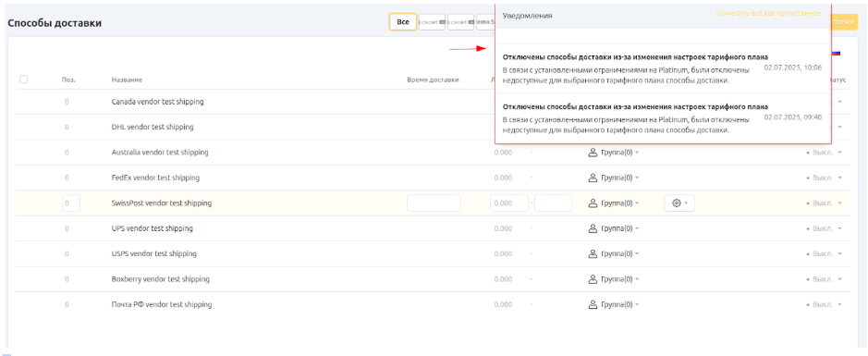Viewport: 868px width, 356px height.
Task: Expand user groups for SwissPost vendor test shipping
Action: (614, 203)
